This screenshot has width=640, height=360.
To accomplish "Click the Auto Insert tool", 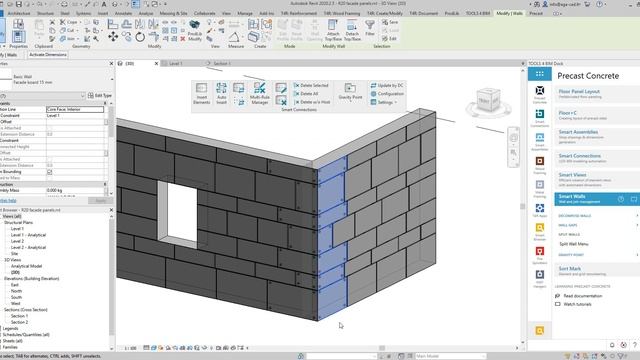I will [x=221, y=93].
